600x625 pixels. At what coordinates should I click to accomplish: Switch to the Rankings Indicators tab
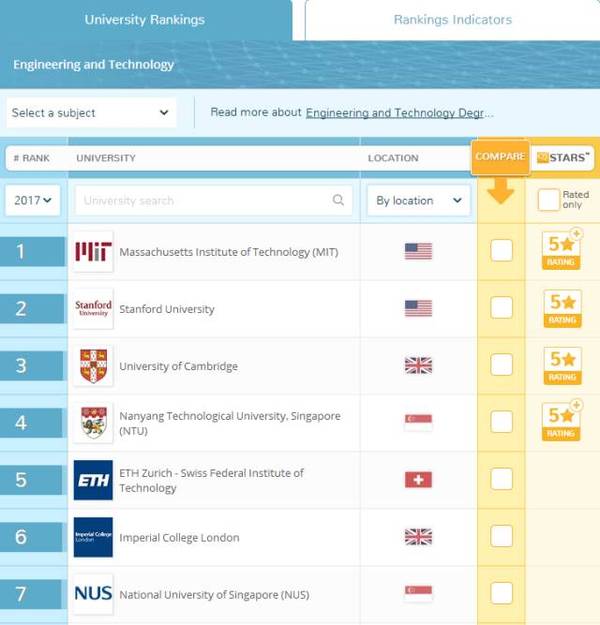tap(452, 20)
